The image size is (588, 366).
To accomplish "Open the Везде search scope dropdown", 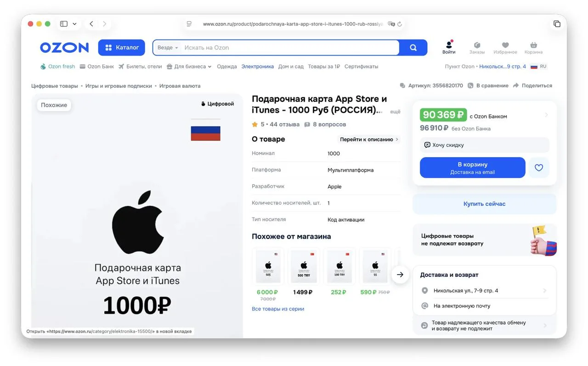I will pyautogui.click(x=168, y=48).
